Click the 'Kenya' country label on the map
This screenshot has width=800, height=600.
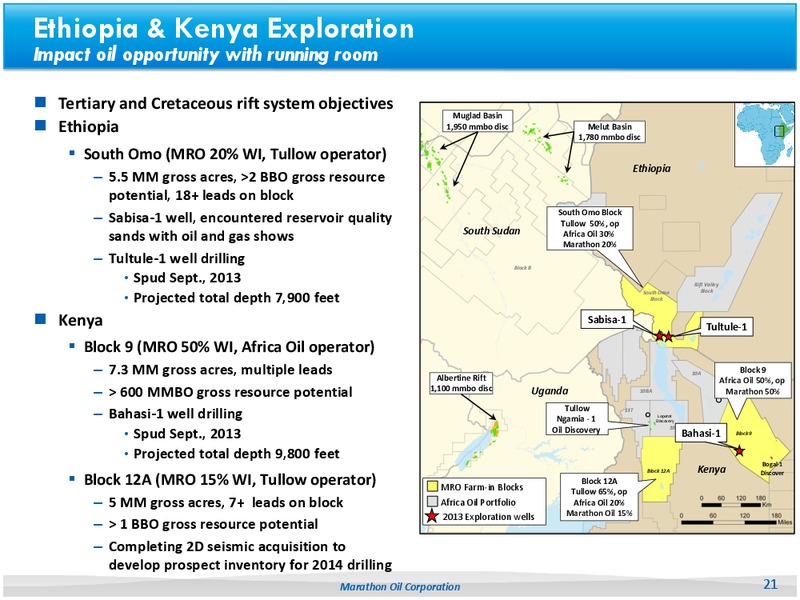point(711,469)
